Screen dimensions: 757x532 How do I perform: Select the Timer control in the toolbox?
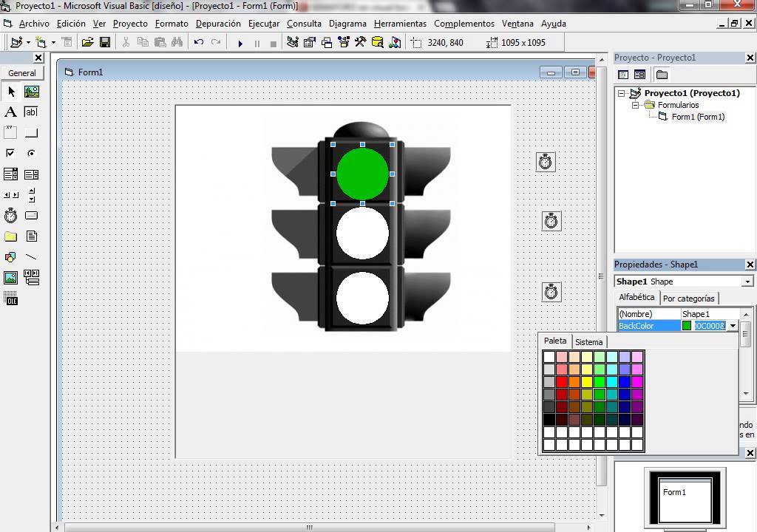pos(10,216)
